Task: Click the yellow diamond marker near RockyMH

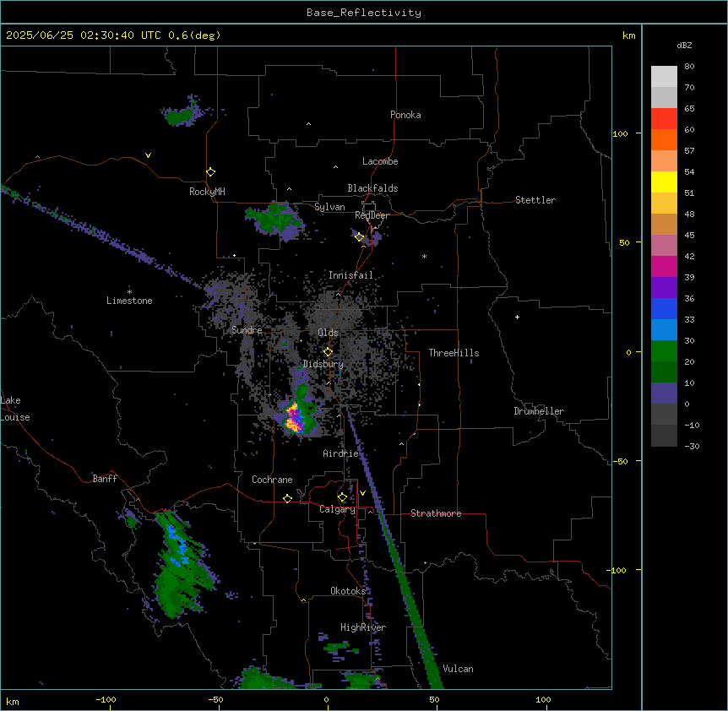Action: 210,172
